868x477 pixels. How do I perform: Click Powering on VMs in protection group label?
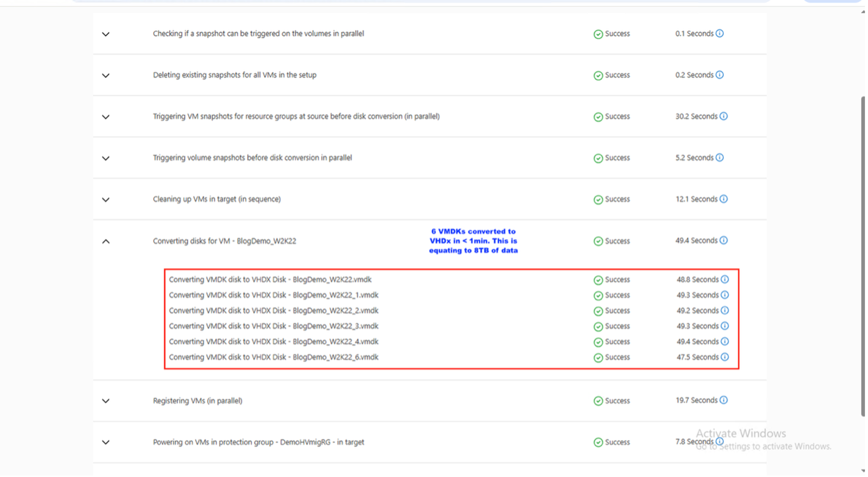[258, 442]
